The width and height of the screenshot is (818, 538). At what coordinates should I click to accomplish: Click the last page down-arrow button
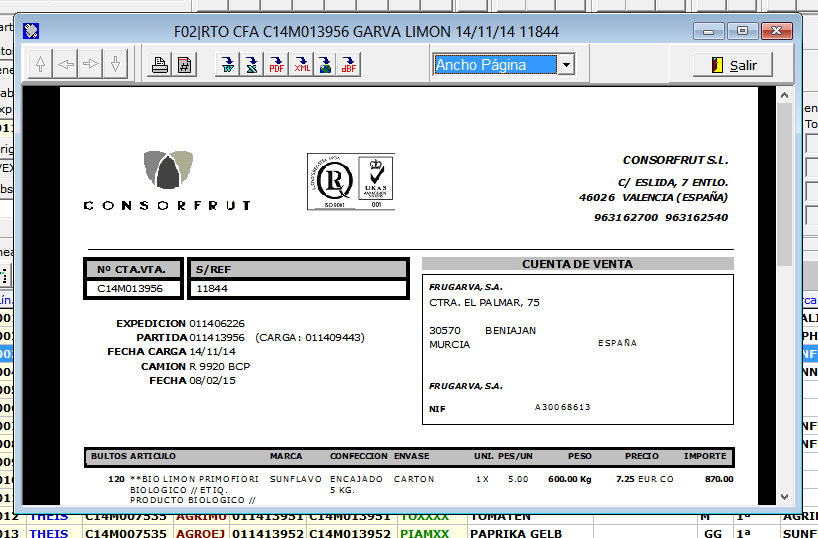(116, 65)
